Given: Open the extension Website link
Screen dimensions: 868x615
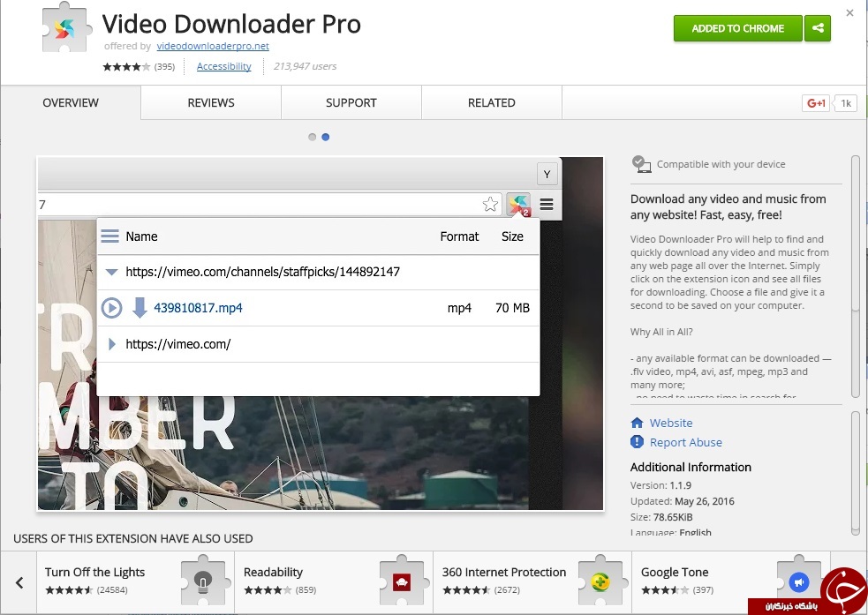Looking at the screenshot, I should pyautogui.click(x=671, y=424).
